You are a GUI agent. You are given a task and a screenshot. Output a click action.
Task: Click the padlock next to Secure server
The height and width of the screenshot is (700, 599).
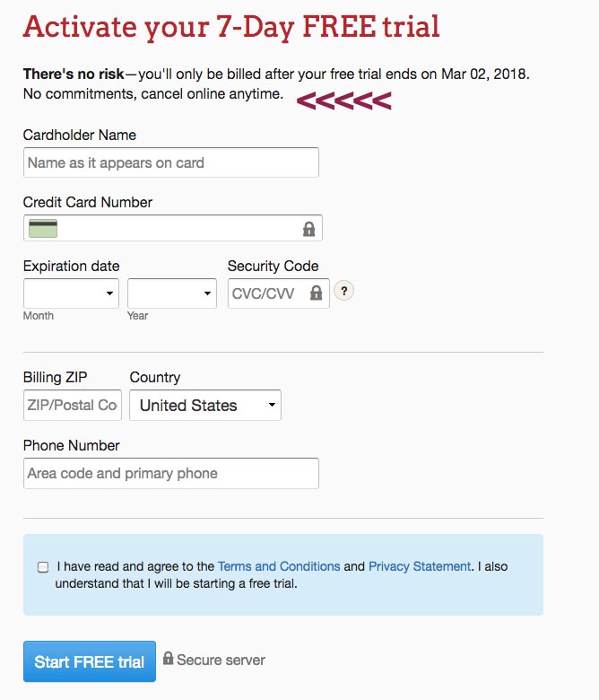tap(168, 659)
